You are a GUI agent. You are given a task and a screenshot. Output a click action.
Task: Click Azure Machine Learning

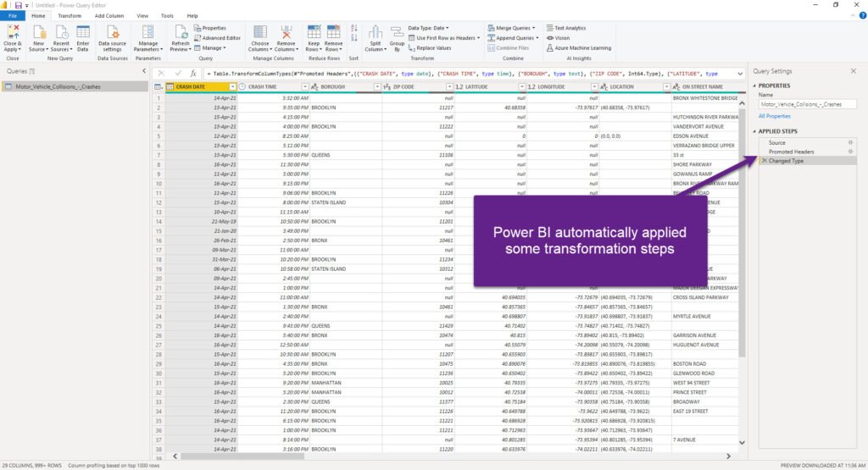[578, 48]
